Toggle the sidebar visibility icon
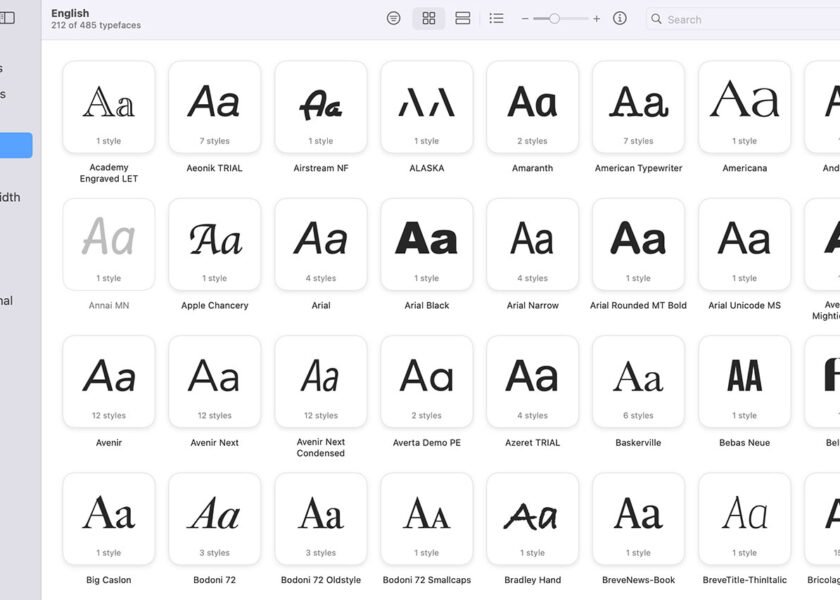The width and height of the screenshot is (840, 600). pyautogui.click(x=7, y=18)
